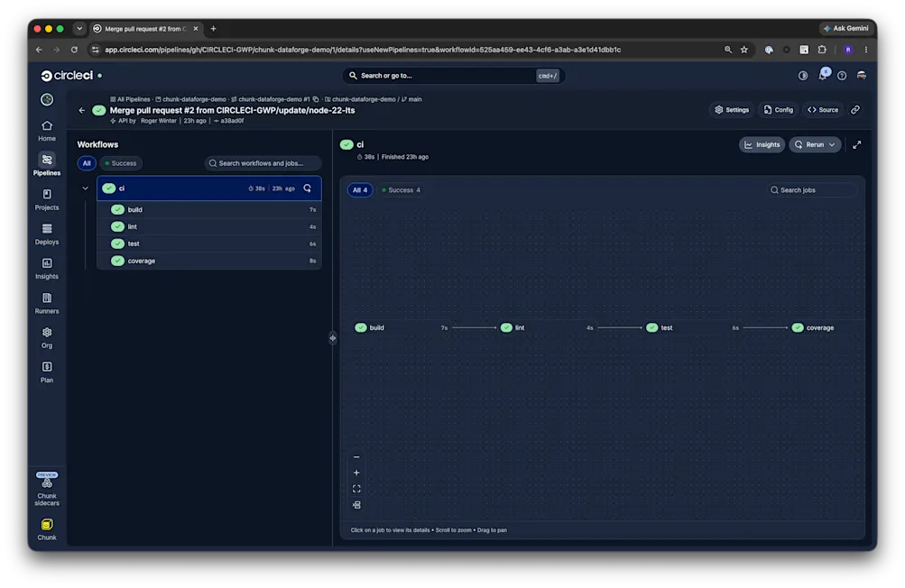Click Ask Gemini in Chrome
Screen dimensions: 905x588
tap(845, 28)
